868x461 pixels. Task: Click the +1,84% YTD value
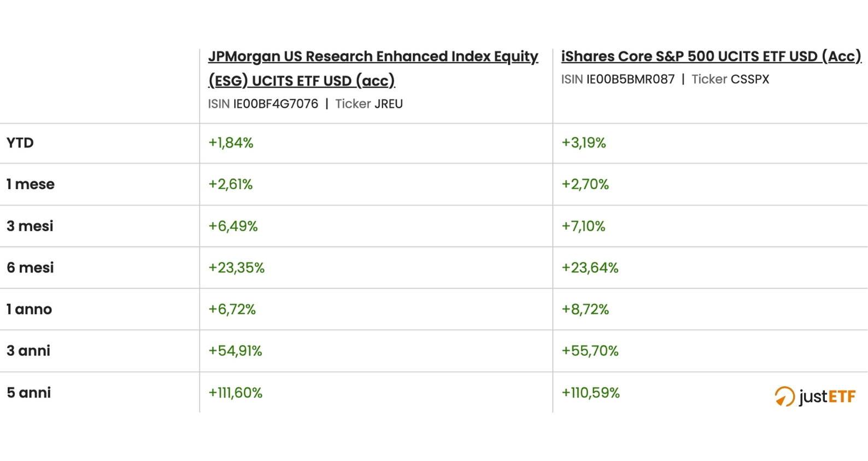231,143
